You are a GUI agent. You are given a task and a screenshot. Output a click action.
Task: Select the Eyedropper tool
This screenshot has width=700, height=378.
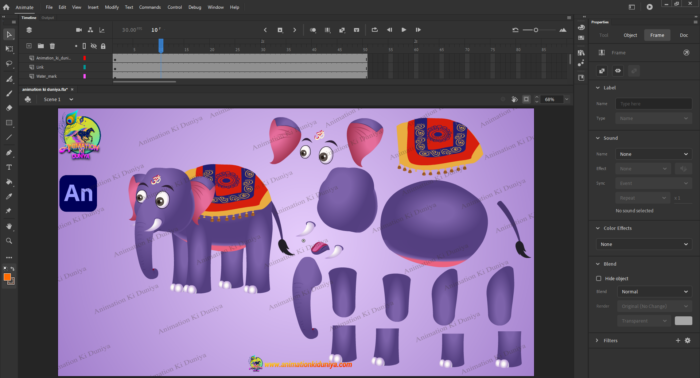9,196
